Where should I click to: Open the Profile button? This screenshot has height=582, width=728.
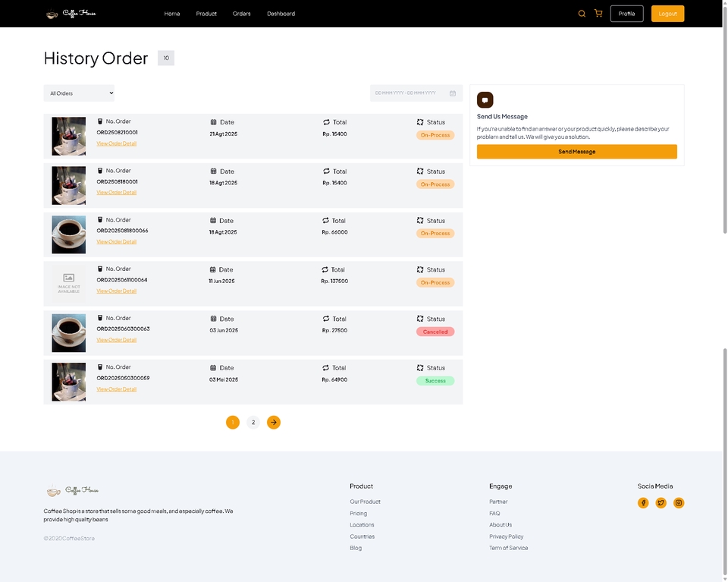[x=626, y=14]
